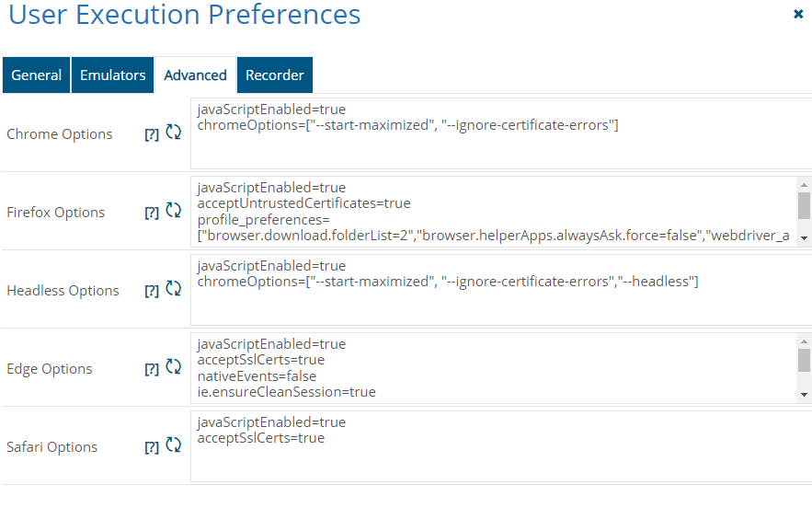This screenshot has width=812, height=508.
Task: Click the Firefox Options help [?] icon
Action: [x=152, y=214]
